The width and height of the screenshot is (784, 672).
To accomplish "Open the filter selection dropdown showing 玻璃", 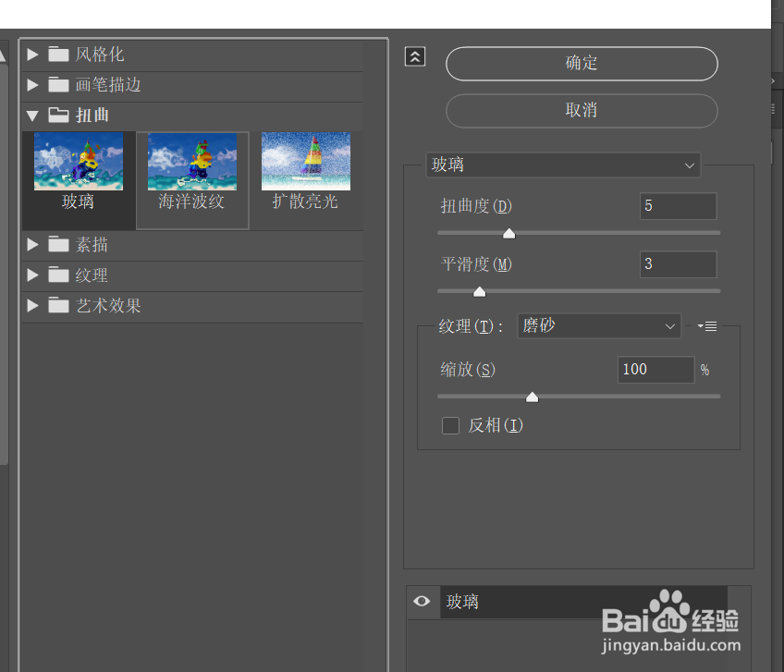I will point(563,165).
